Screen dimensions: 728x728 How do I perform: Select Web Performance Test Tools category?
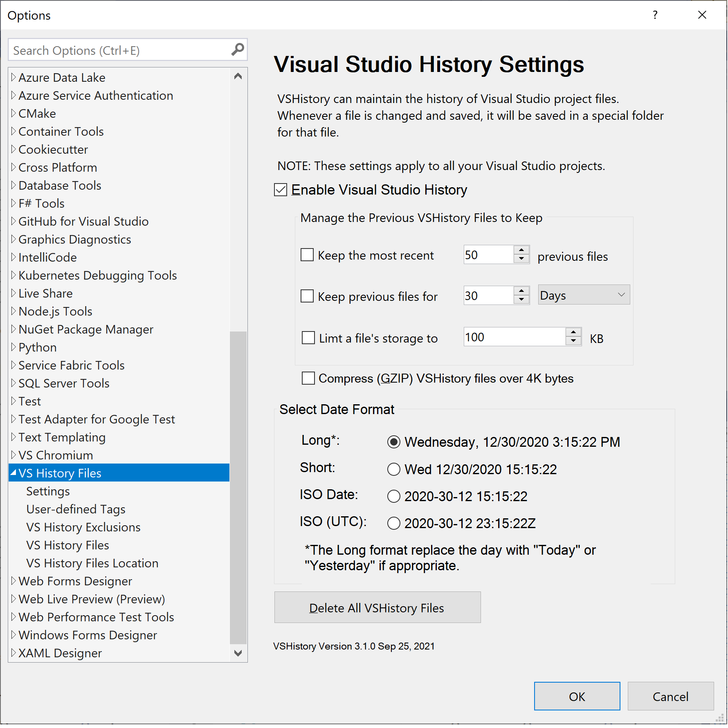(96, 617)
